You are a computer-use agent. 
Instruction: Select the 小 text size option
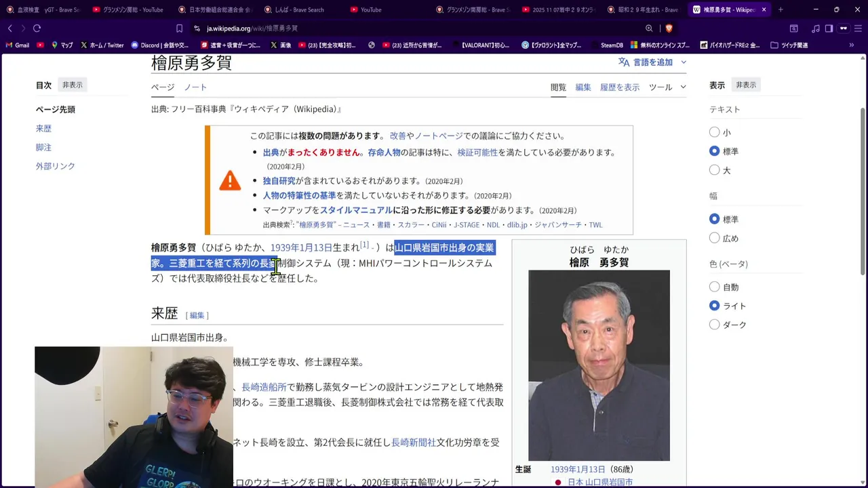(x=715, y=132)
